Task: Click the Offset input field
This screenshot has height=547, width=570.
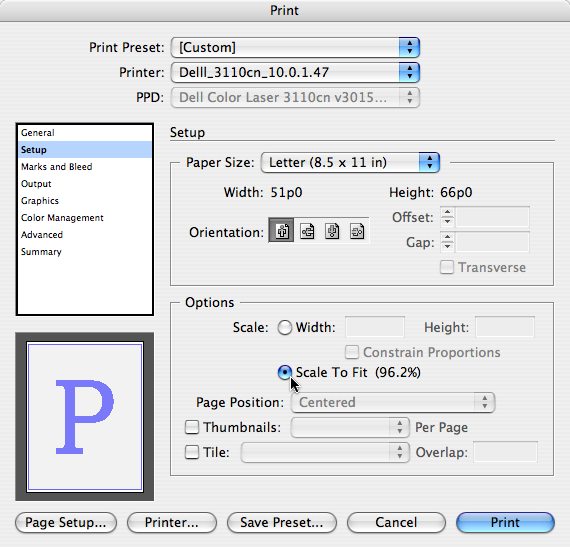Action: click(x=493, y=217)
